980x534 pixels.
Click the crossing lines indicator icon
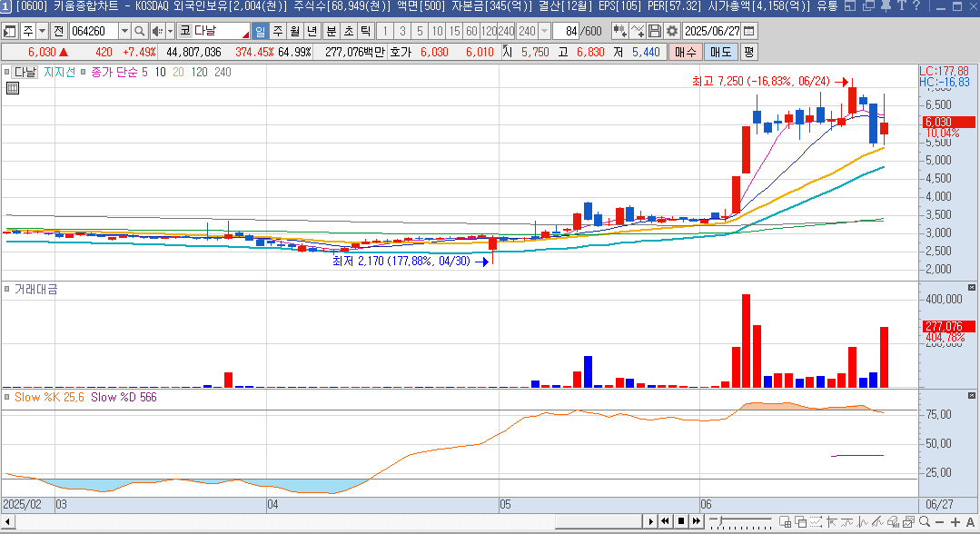click(x=847, y=522)
